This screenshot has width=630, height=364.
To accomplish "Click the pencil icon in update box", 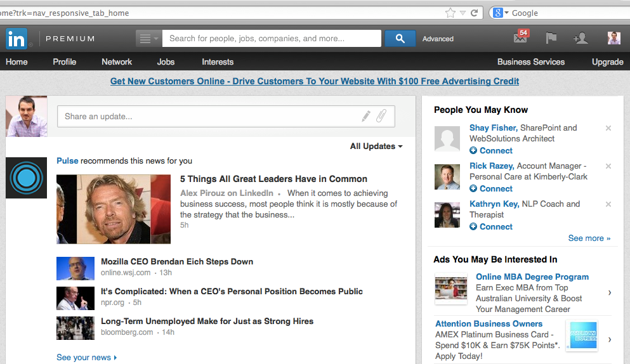I will (365, 116).
